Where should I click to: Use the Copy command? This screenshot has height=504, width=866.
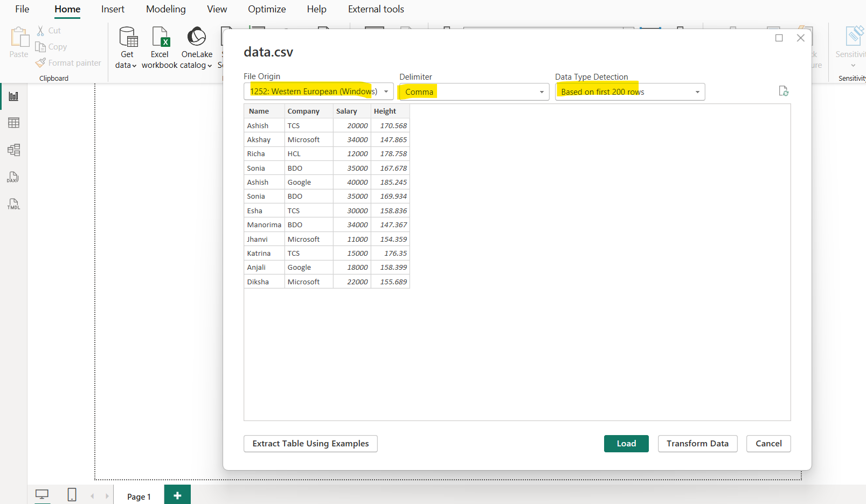(x=51, y=47)
